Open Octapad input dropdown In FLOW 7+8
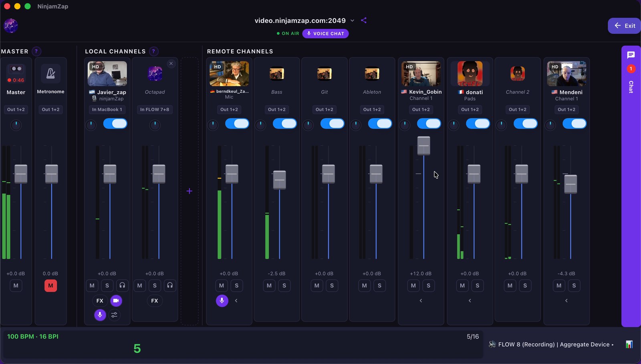 coord(155,109)
